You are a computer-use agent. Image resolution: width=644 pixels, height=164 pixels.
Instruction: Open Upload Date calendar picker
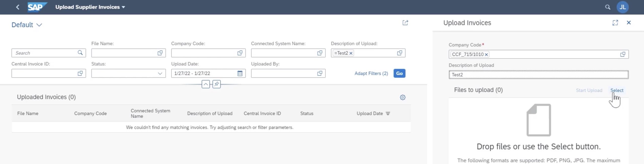240,73
